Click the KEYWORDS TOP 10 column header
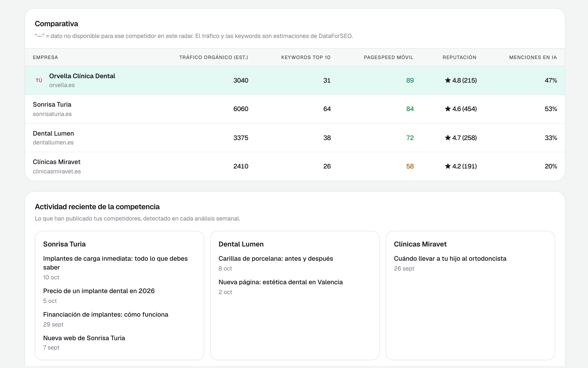588x368 pixels. (306, 57)
